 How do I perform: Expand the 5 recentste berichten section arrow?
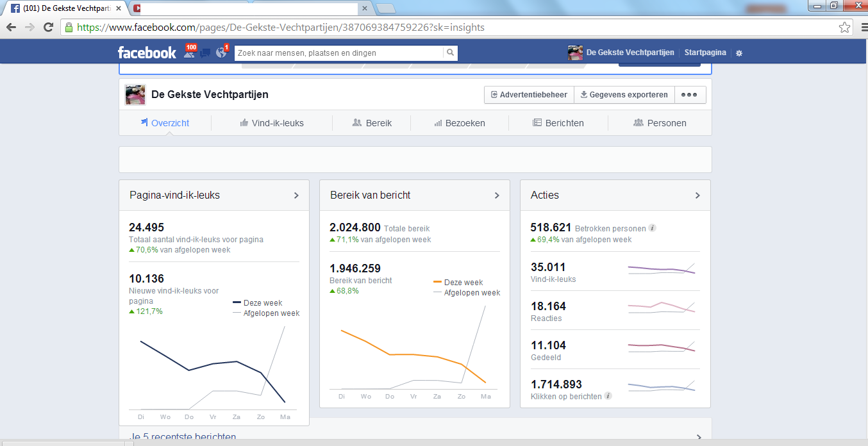pos(699,437)
